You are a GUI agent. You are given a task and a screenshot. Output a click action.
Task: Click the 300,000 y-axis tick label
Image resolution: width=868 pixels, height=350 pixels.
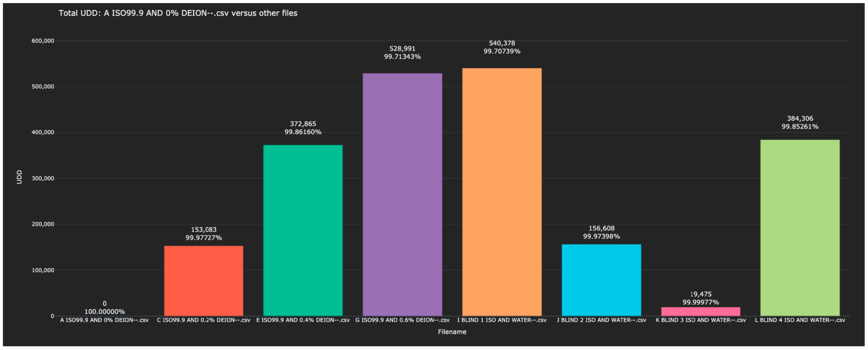point(43,178)
